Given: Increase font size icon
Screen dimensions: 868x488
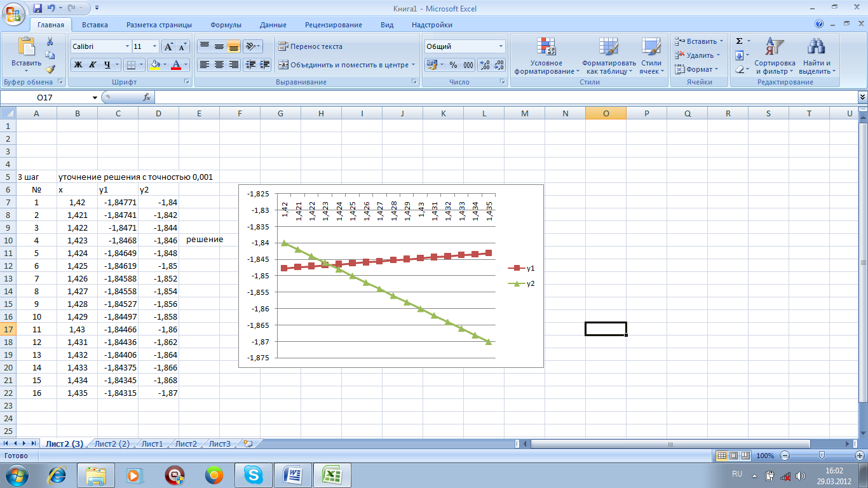Looking at the screenshot, I should [168, 46].
